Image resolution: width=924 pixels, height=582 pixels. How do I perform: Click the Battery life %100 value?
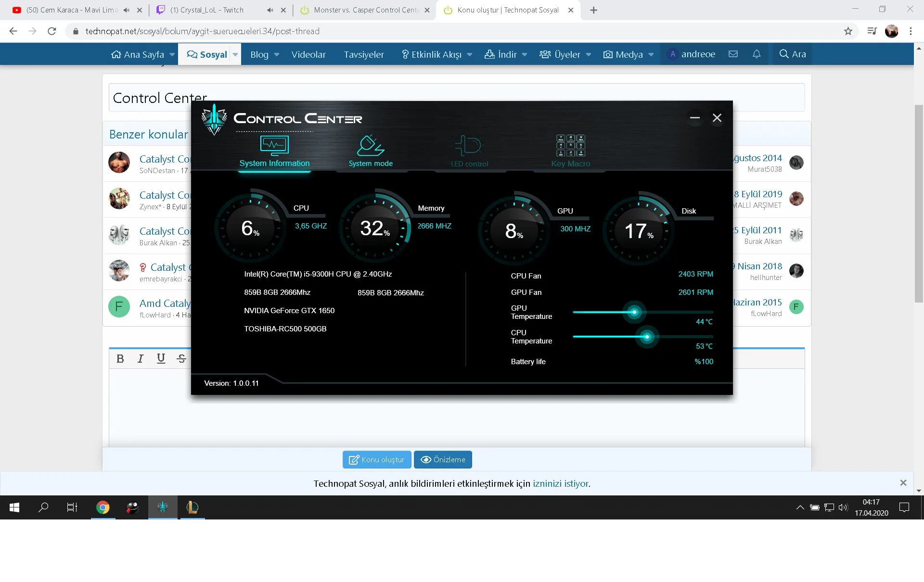pos(704,362)
